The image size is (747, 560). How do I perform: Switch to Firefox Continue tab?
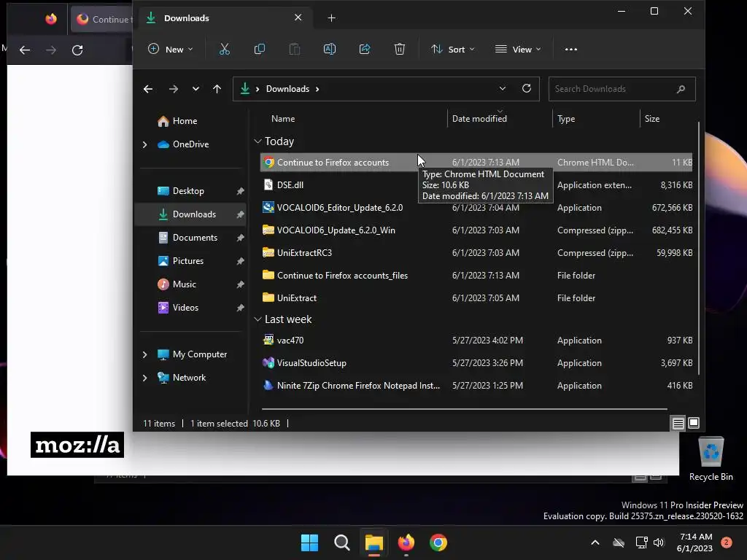101,19
